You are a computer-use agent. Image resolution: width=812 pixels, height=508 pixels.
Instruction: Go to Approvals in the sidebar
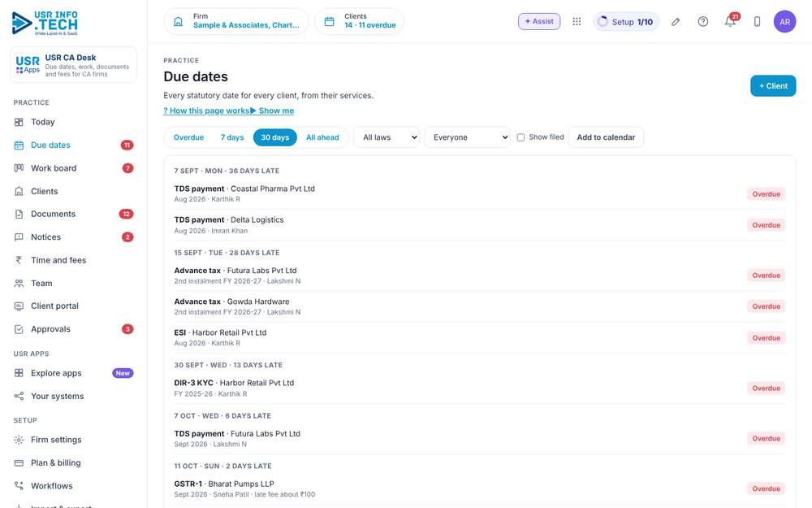coord(74,329)
